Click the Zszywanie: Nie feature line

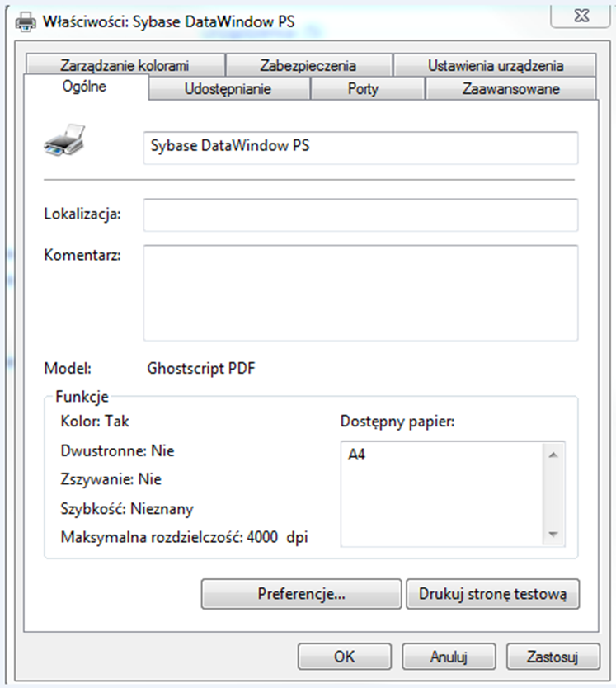pyautogui.click(x=111, y=479)
